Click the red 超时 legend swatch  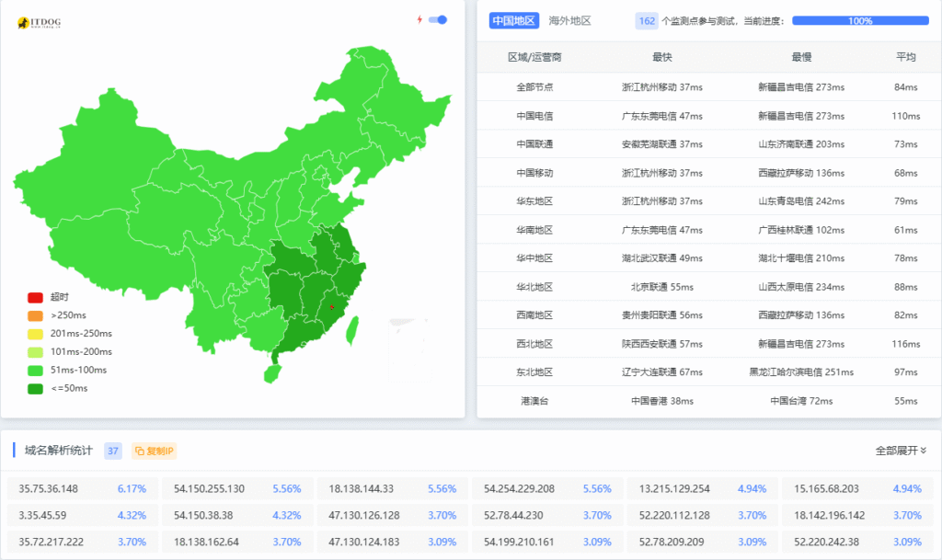[x=35, y=297]
